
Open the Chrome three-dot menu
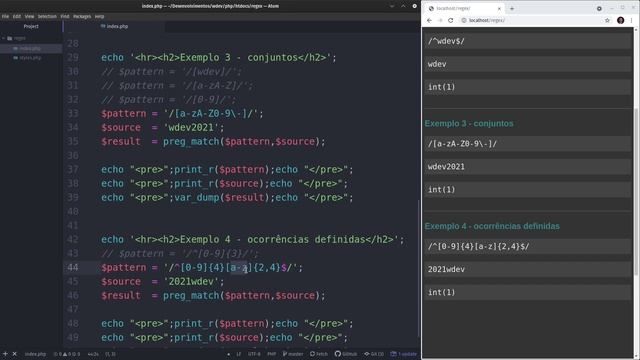(x=632, y=20)
